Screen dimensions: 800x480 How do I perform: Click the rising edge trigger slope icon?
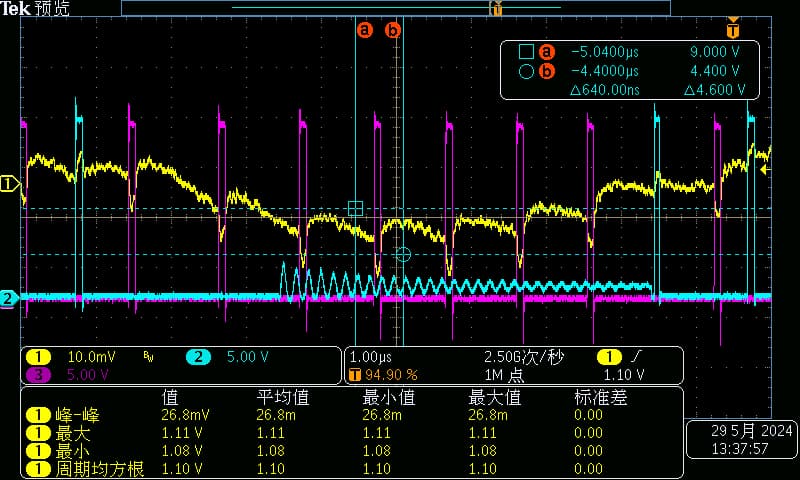point(636,357)
